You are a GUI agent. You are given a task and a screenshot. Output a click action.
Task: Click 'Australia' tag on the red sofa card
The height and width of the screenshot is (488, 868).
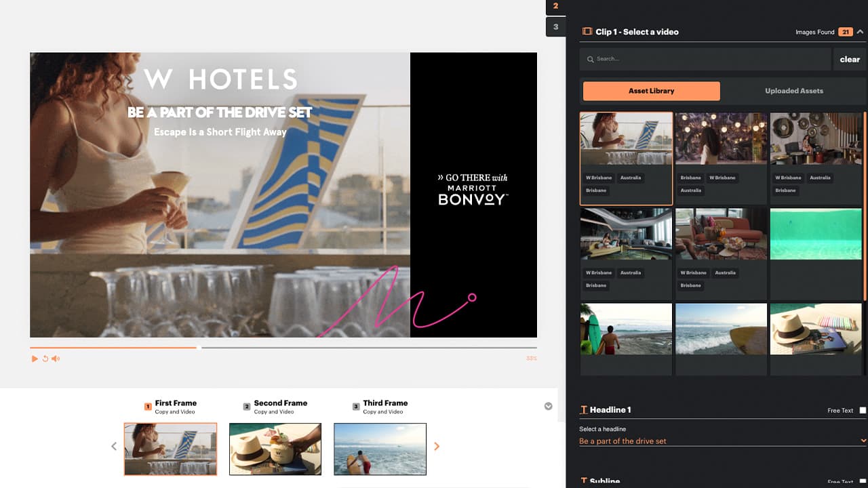coord(725,272)
